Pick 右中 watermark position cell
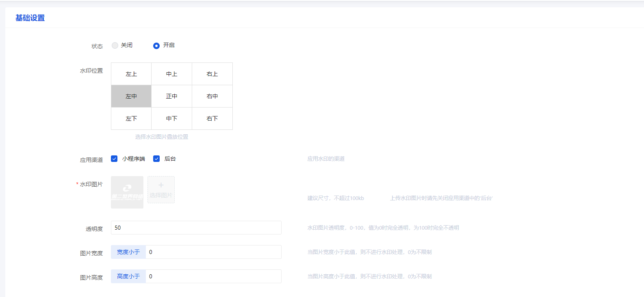644x297 pixels. 212,97
